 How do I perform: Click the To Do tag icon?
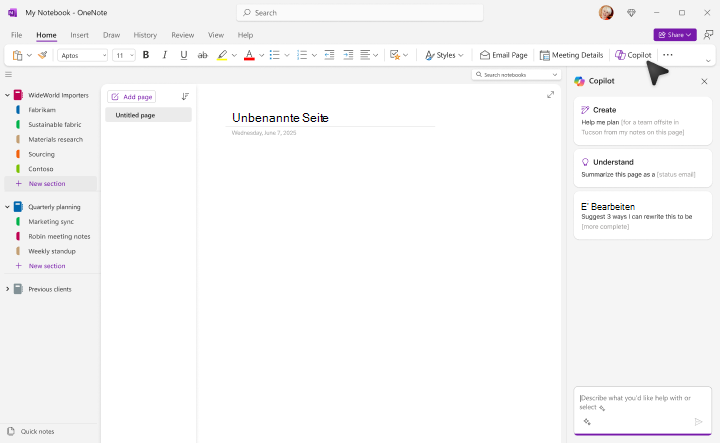pos(394,55)
